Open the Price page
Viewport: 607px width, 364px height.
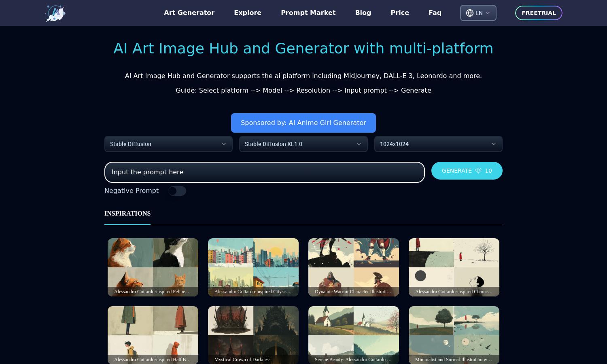tap(400, 13)
